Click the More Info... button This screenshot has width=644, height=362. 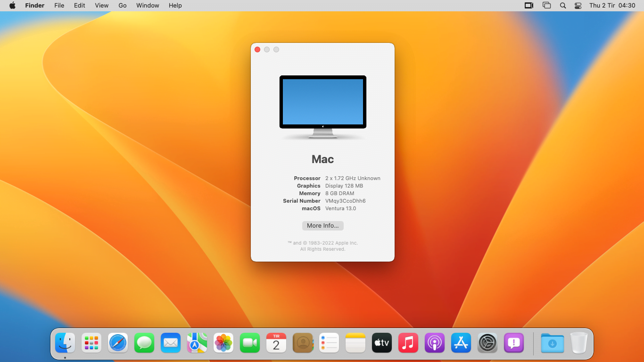click(323, 226)
